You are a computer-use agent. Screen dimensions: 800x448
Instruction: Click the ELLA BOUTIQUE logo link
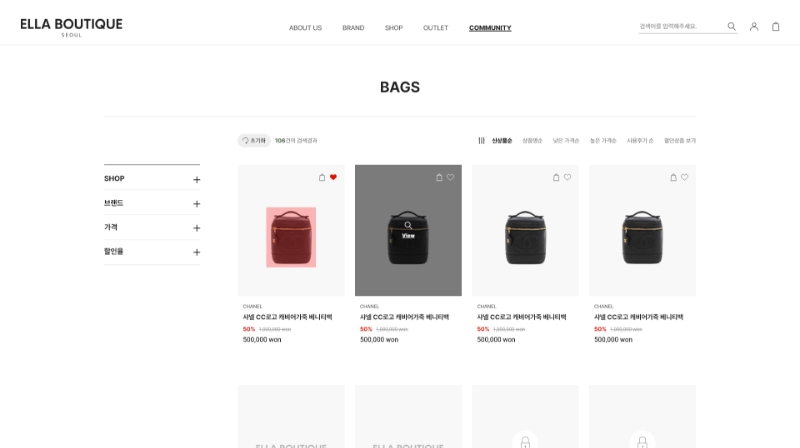click(x=71, y=27)
